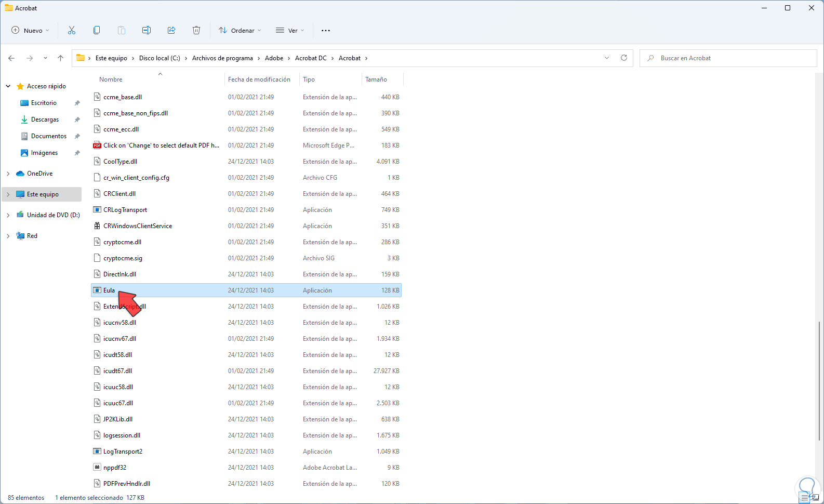Go back with the left arrow

tap(11, 58)
